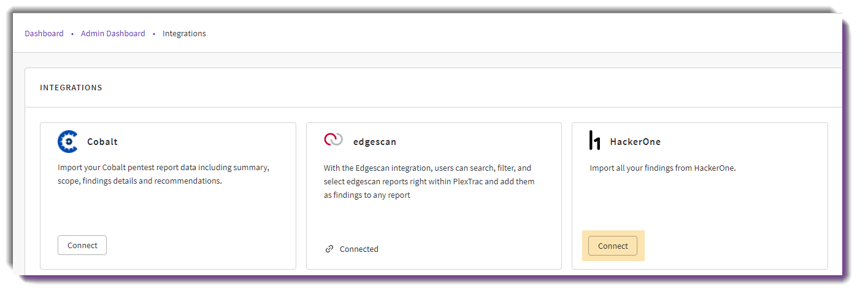Image resolution: width=868 pixels, height=301 pixels.
Task: Click the dot separator before Integrations
Action: coord(154,34)
